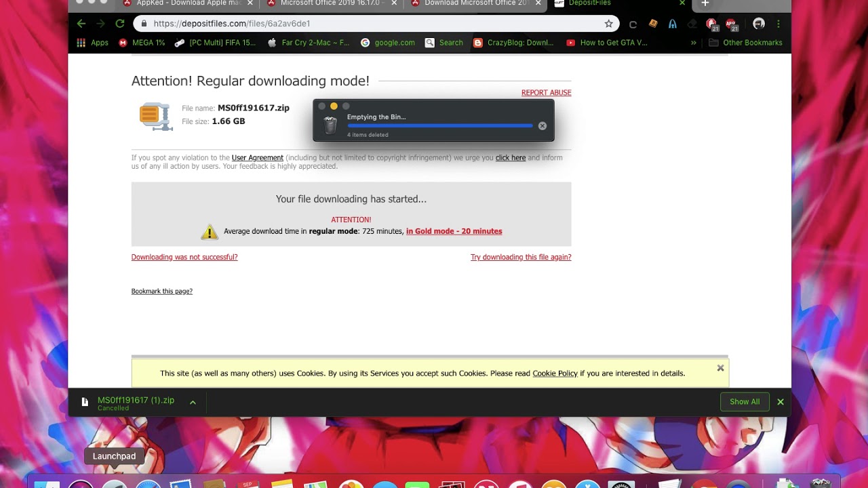Click the zip archive file icon
This screenshot has width=868, height=488.
[155, 117]
